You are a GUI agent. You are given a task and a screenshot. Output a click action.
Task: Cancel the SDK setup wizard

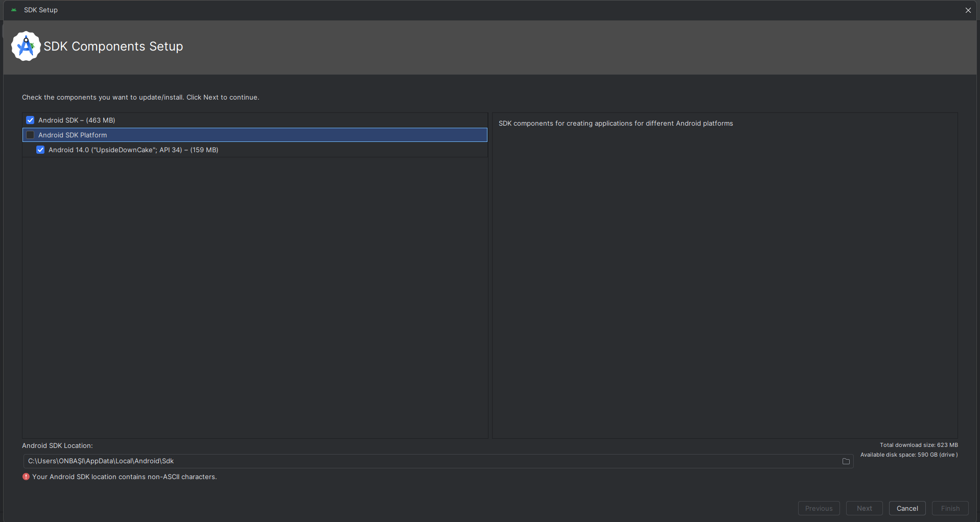[x=907, y=508]
